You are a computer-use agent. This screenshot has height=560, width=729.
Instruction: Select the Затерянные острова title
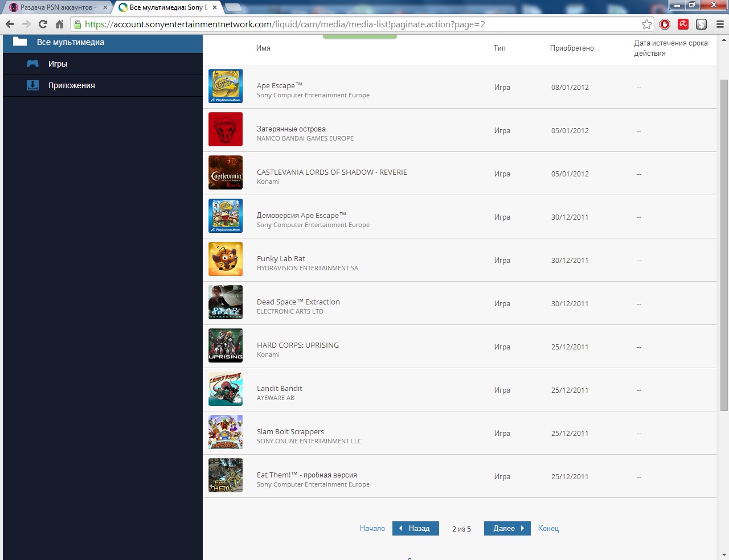click(x=291, y=129)
